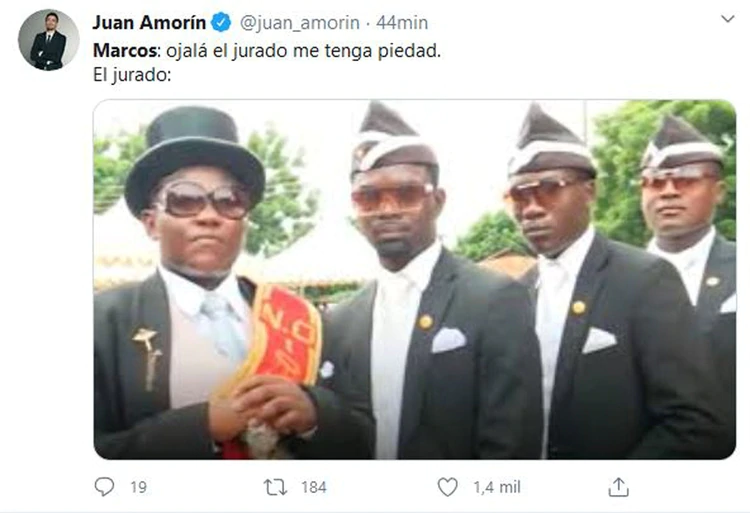Screen dimensions: 750x513
Task: Share the tweet via the share icon
Action: [619, 487]
